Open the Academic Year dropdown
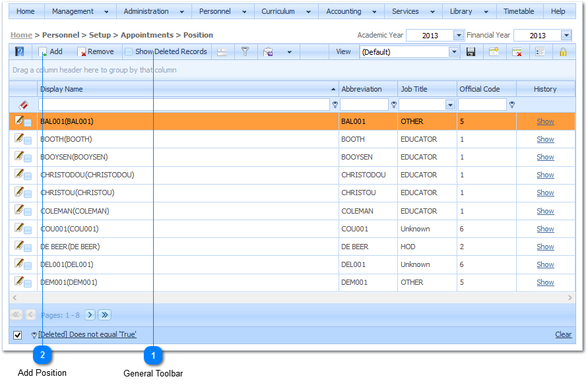Image resolution: width=588 pixels, height=389 pixels. (x=458, y=35)
